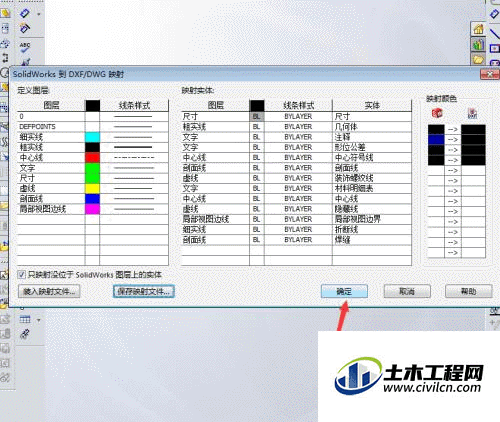Click the 几何体 entity cell
This screenshot has width=500, height=422.
pos(372,127)
